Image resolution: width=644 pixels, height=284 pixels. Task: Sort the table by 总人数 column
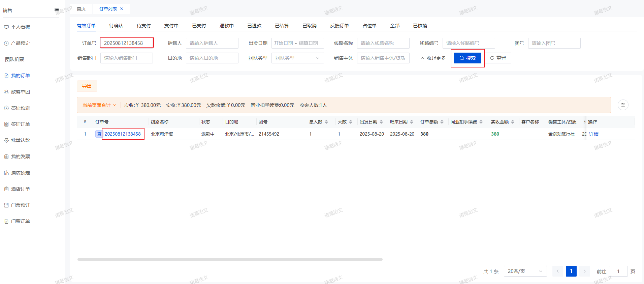point(326,122)
